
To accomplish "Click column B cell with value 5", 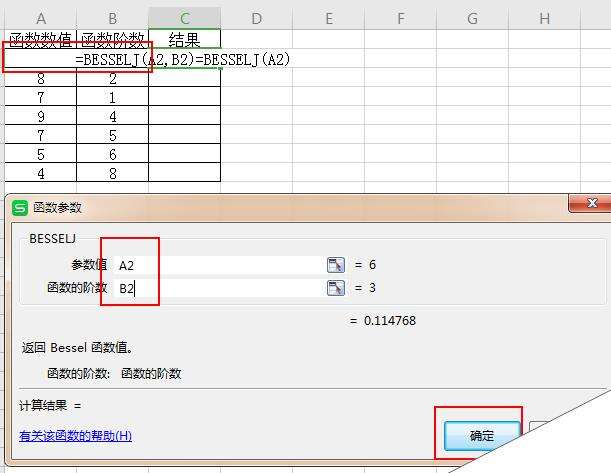I will click(113, 136).
